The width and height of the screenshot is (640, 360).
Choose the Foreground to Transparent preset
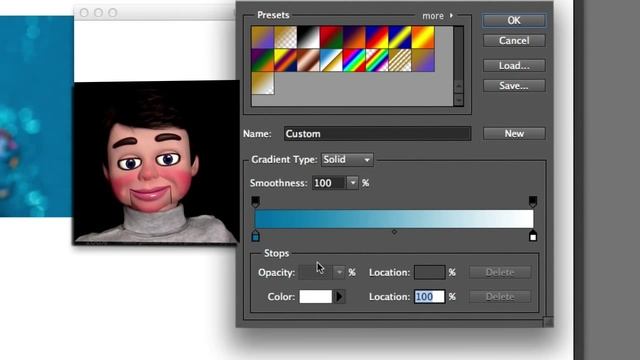pyautogui.click(x=285, y=38)
